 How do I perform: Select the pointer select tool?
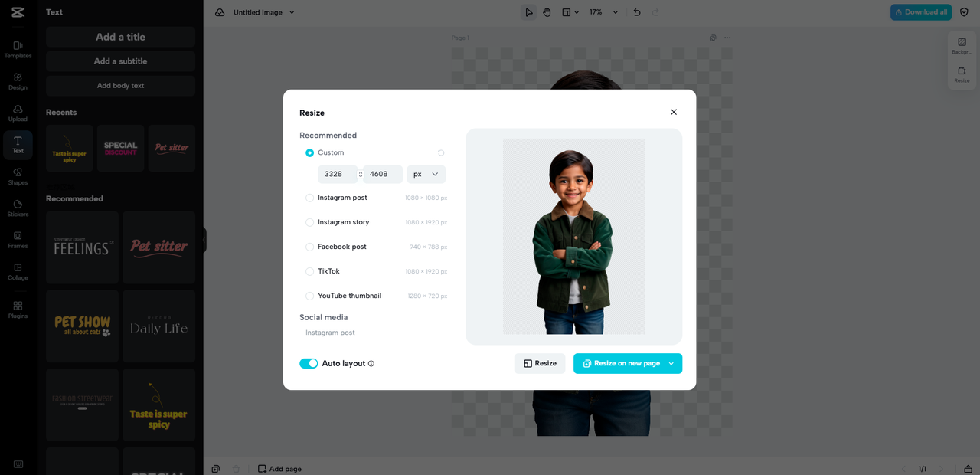(x=528, y=12)
